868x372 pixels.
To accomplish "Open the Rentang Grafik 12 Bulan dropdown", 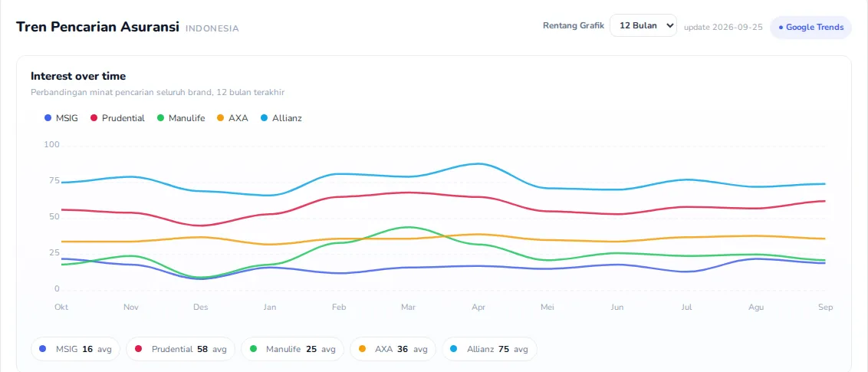I will click(643, 25).
